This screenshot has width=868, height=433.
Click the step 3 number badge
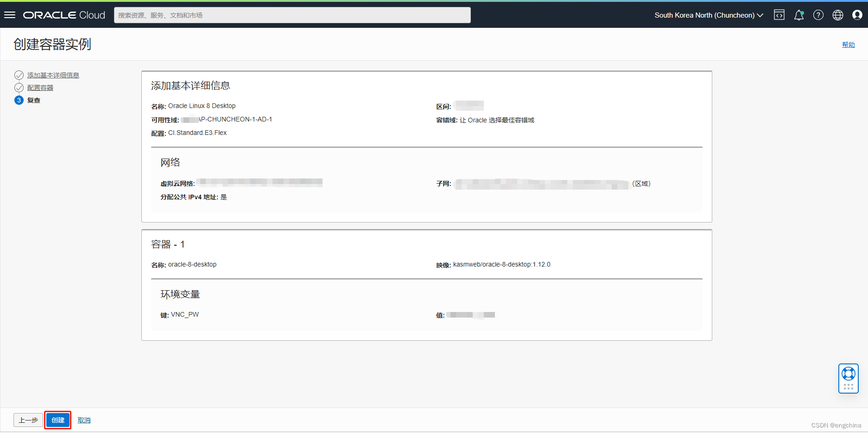click(x=19, y=100)
